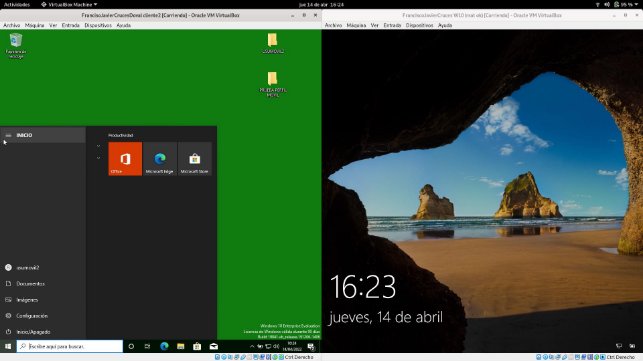Click the Windows Start button
643x361 pixels.
point(8,346)
